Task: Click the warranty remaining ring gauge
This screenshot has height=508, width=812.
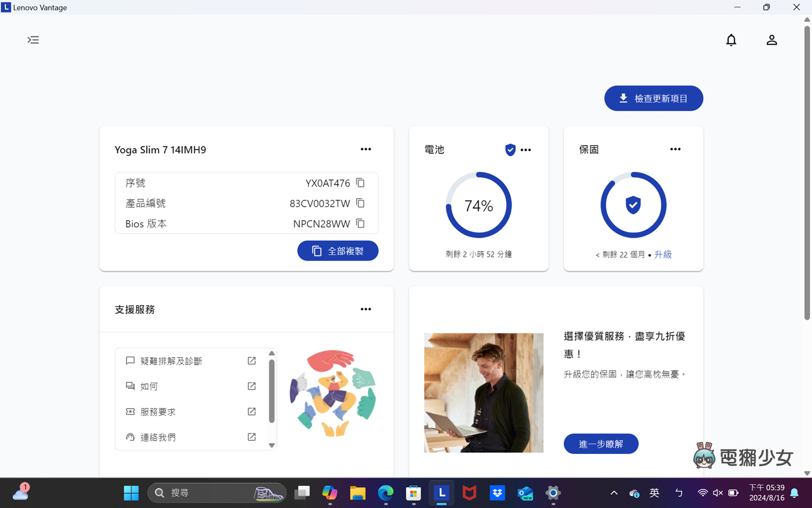Action: (633, 205)
